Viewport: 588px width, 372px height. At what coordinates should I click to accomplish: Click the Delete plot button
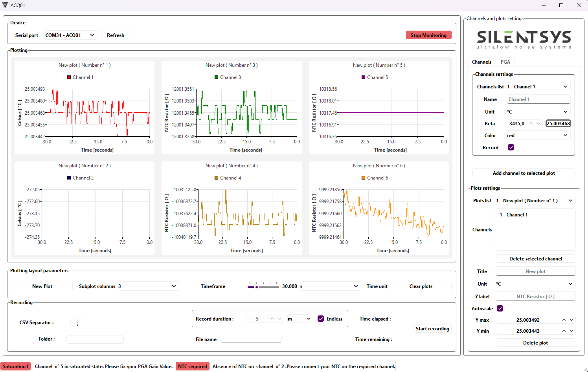tap(535, 343)
